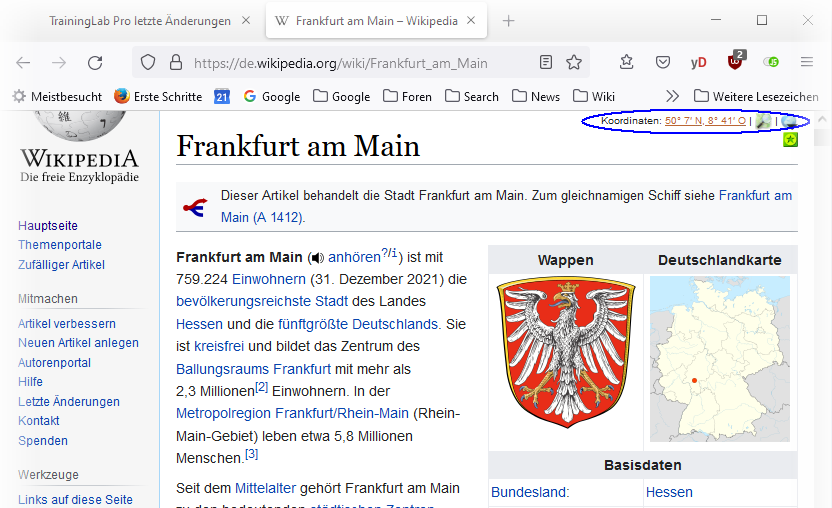Image resolution: width=832 pixels, height=508 pixels.
Task: Expand the Wiki bookmarks folder
Action: pyautogui.click(x=594, y=97)
